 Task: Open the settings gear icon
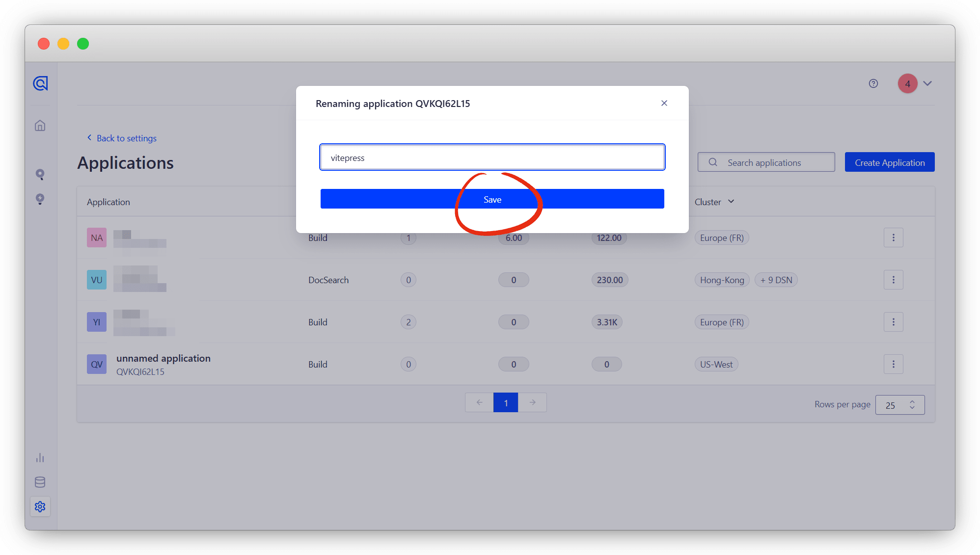pyautogui.click(x=40, y=506)
